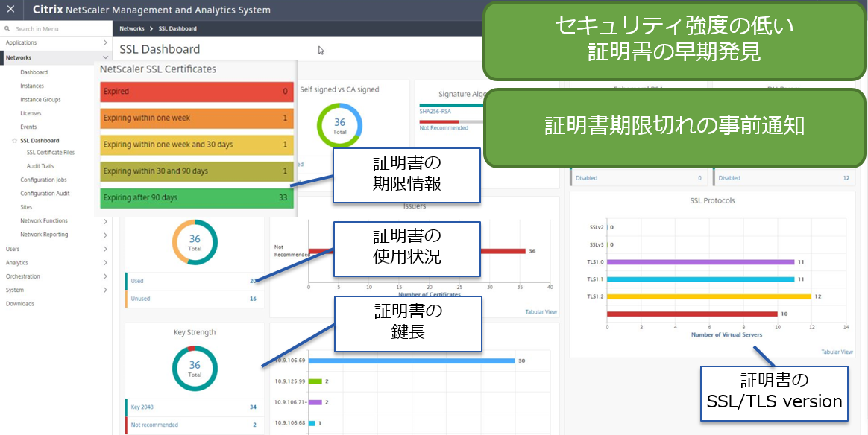Click the certificate usage donut chart
868x435 pixels.
[x=195, y=244]
